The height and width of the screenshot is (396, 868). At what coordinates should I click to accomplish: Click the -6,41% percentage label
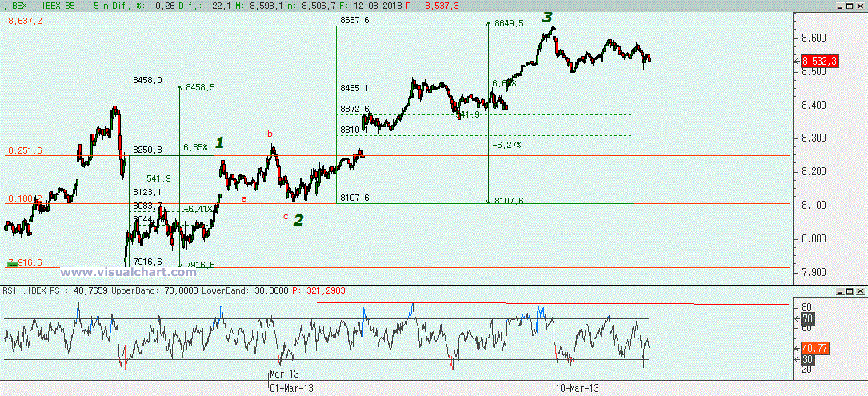[x=197, y=210]
